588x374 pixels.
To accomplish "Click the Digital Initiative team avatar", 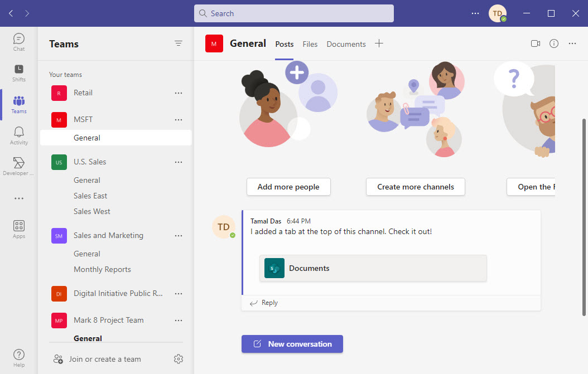I will 59,294.
